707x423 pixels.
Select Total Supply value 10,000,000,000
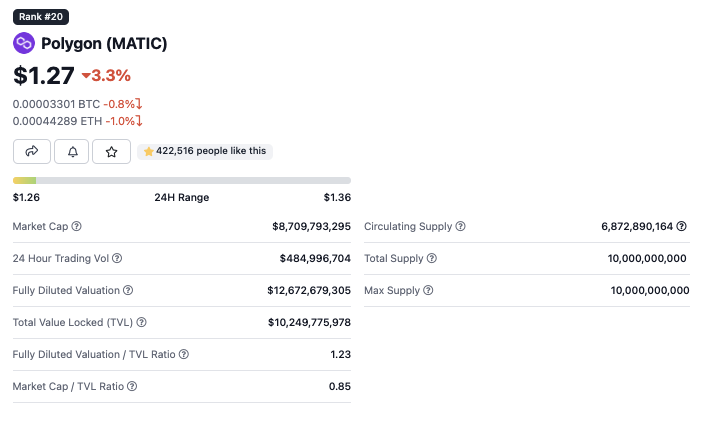pyautogui.click(x=647, y=258)
